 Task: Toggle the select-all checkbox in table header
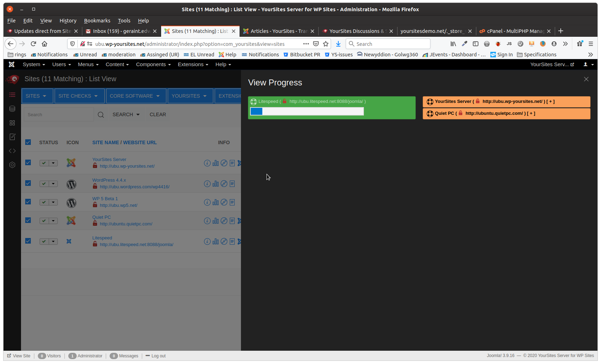tap(28, 142)
